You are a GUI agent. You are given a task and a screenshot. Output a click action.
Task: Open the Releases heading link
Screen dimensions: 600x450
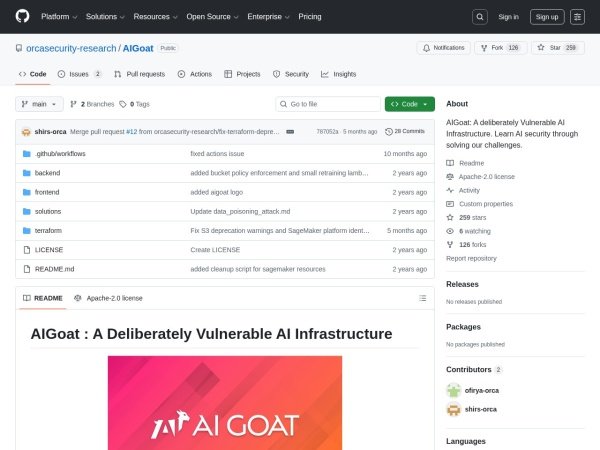pos(462,284)
